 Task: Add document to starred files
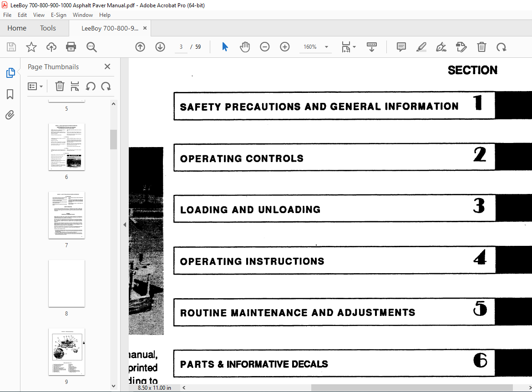pos(31,47)
